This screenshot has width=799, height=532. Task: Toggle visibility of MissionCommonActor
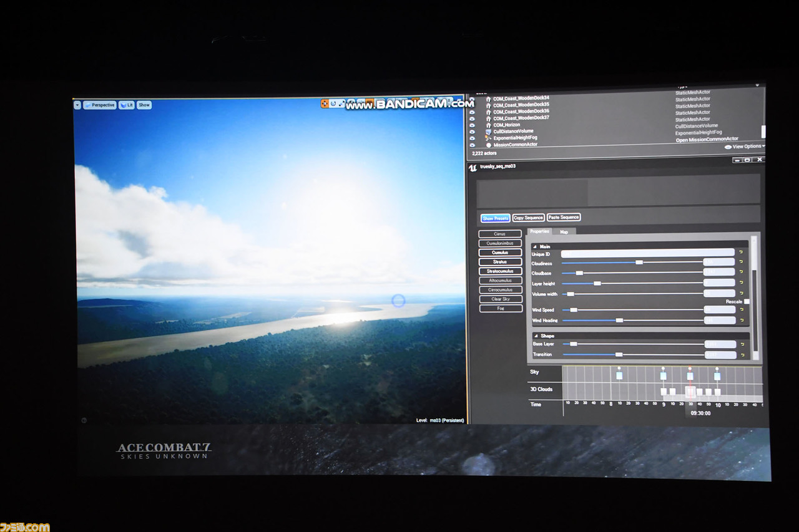472,145
